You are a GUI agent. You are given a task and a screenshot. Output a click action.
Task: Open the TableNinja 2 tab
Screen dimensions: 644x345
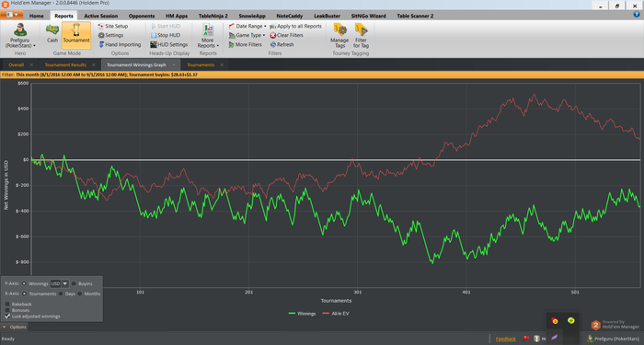[213, 16]
